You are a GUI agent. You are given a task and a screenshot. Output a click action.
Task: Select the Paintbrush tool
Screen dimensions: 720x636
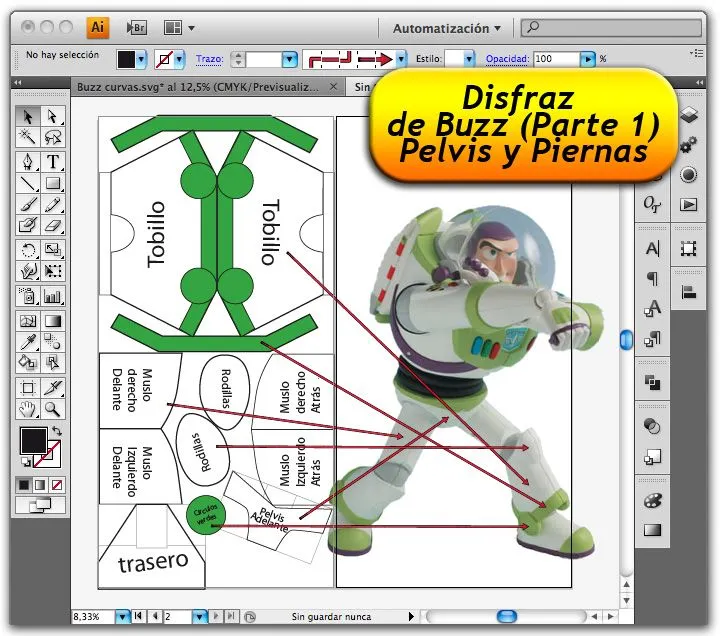pos(28,204)
